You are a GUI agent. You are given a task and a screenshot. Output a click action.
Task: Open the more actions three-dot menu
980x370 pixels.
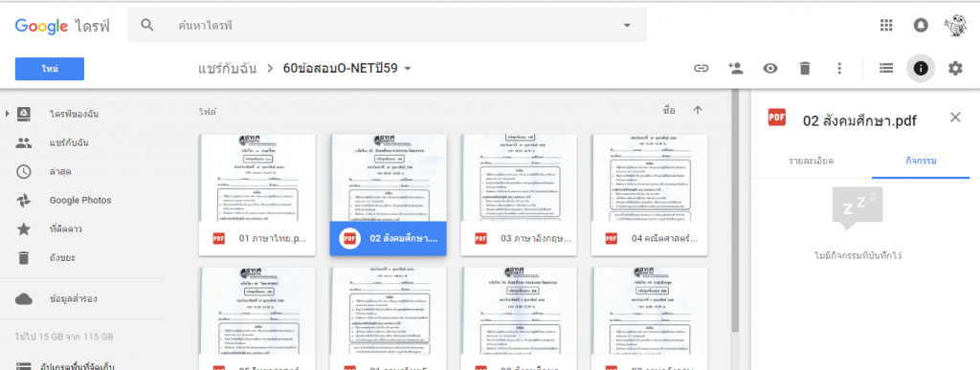(x=839, y=69)
